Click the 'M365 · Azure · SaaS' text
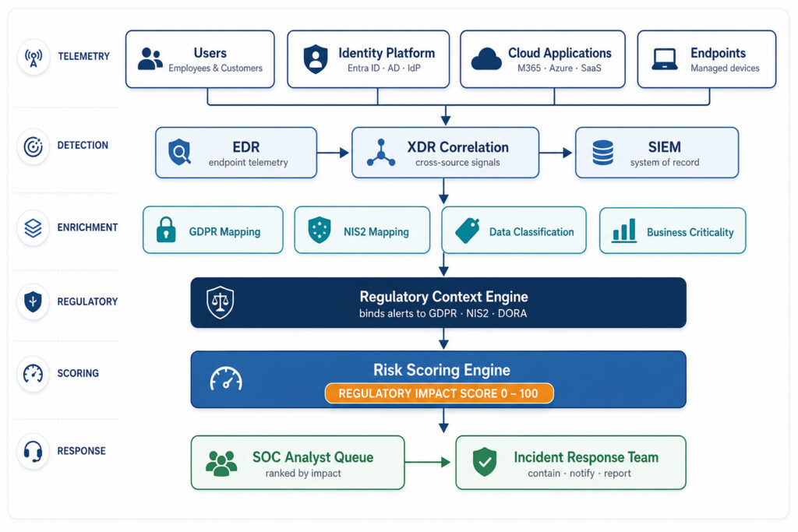Screen dimensions: 798x532 click(x=560, y=68)
